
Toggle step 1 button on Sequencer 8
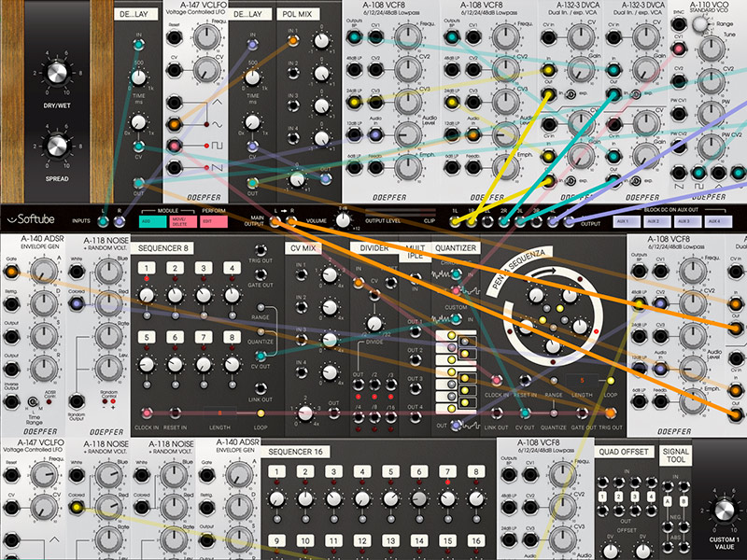coord(146,269)
